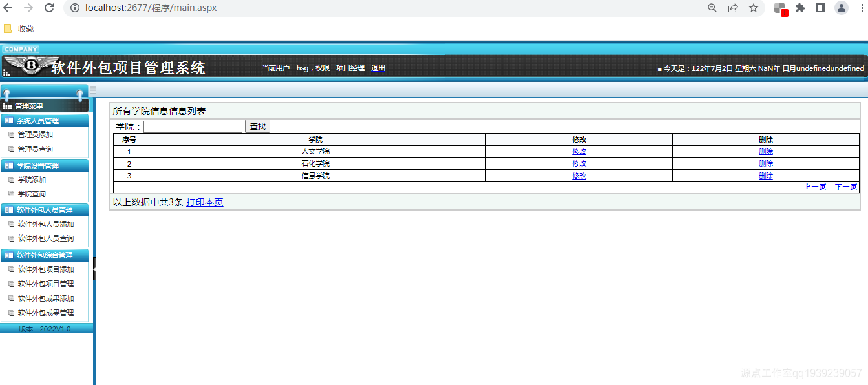Open the 收藏 bookmarks folder
The height and width of the screenshot is (385, 868).
(19, 28)
